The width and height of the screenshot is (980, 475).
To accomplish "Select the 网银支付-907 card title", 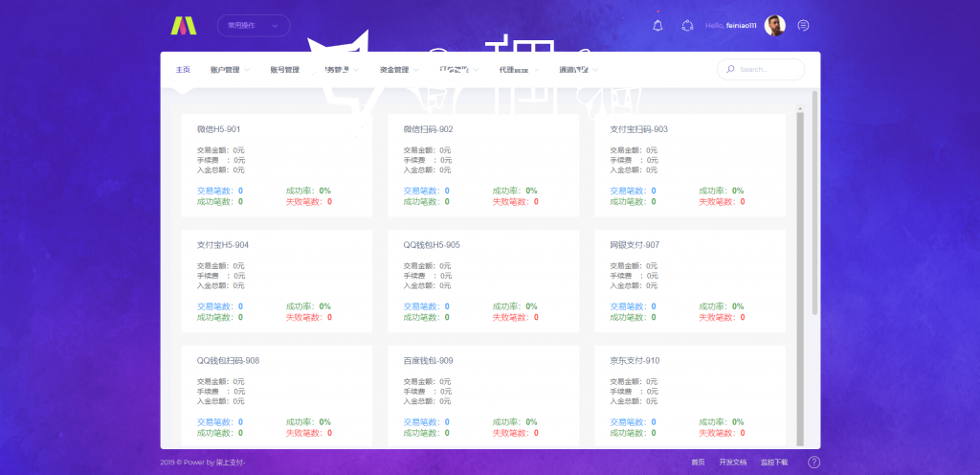I will point(635,245).
